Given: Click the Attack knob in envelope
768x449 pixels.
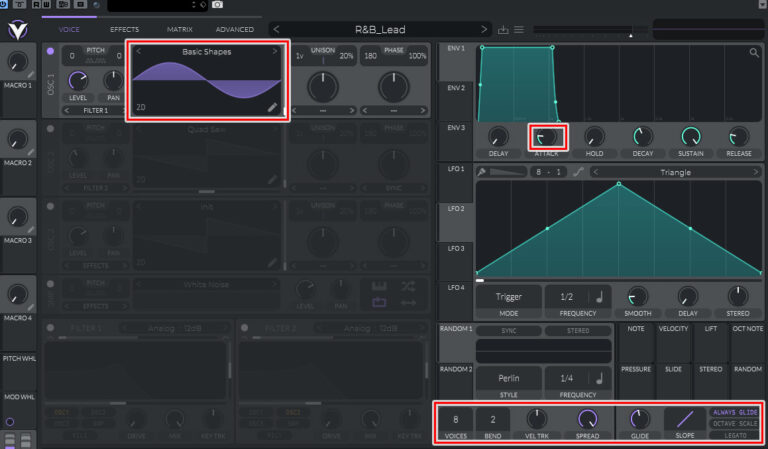Looking at the screenshot, I should [546, 136].
